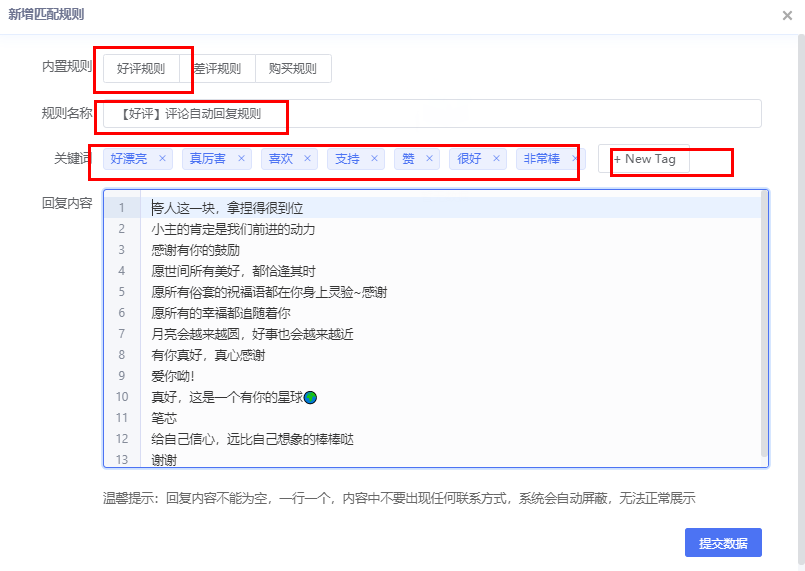Click line number 10 in the gutter
Screen dimensions: 805x571
[x=122, y=397]
